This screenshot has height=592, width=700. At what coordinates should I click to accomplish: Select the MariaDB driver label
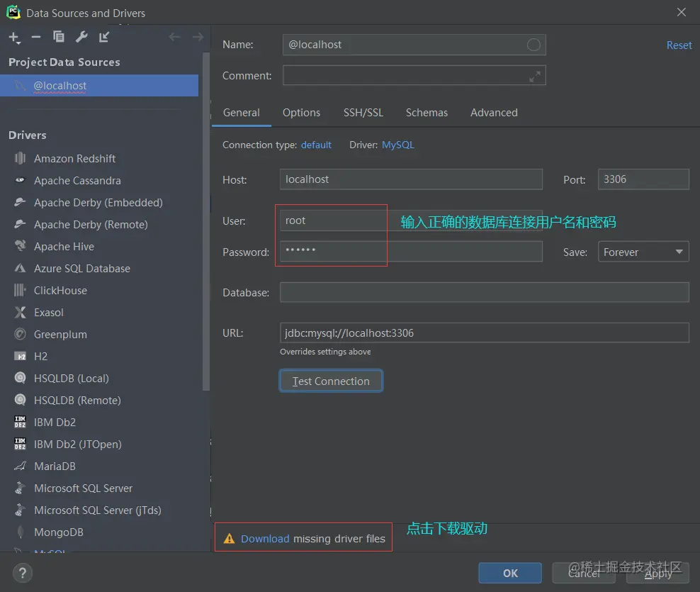click(x=55, y=466)
